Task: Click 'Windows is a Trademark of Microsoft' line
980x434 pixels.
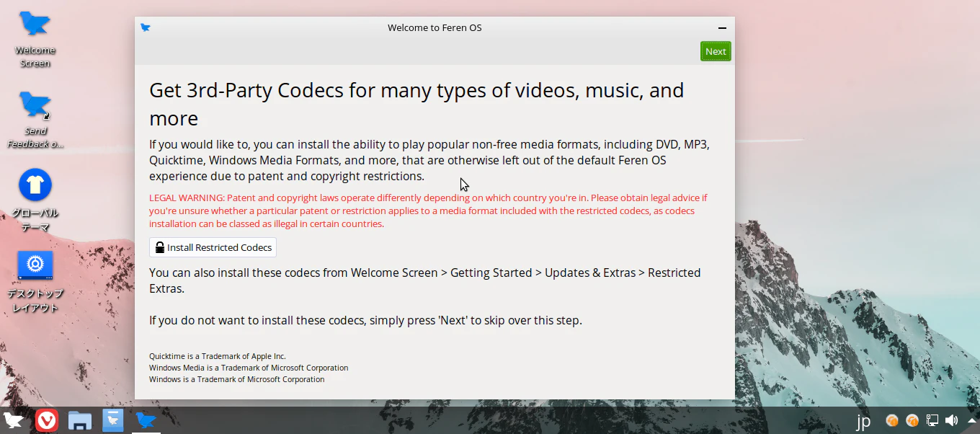Action: 237,379
